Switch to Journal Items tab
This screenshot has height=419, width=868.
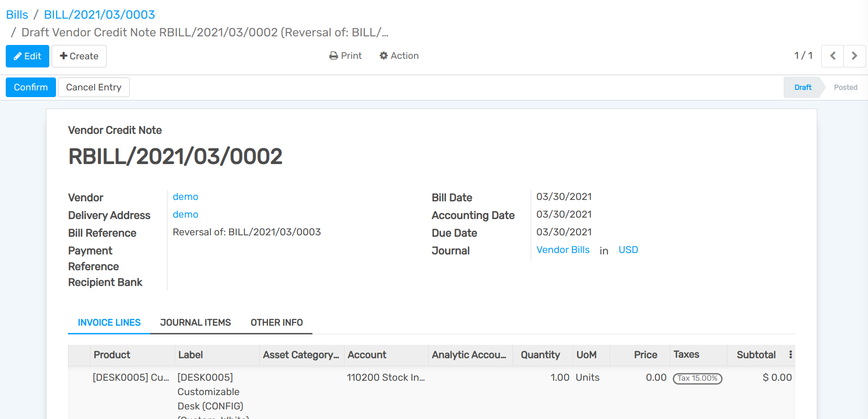click(195, 322)
